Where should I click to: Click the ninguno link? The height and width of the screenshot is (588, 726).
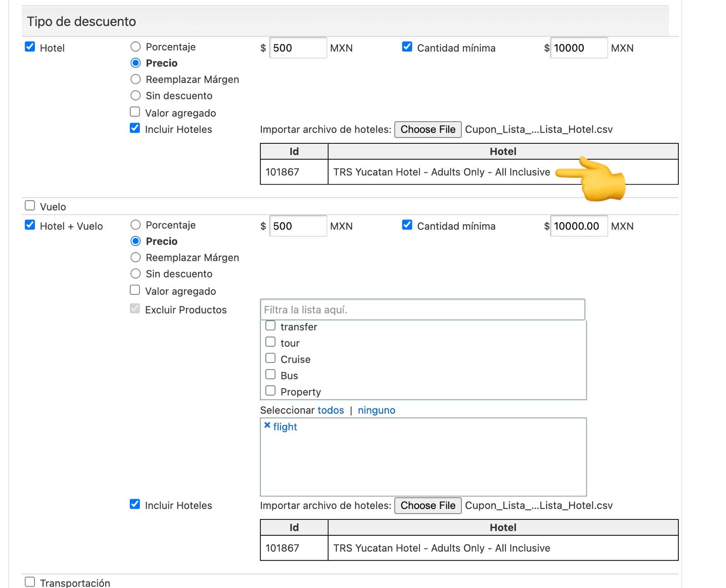[x=377, y=410]
